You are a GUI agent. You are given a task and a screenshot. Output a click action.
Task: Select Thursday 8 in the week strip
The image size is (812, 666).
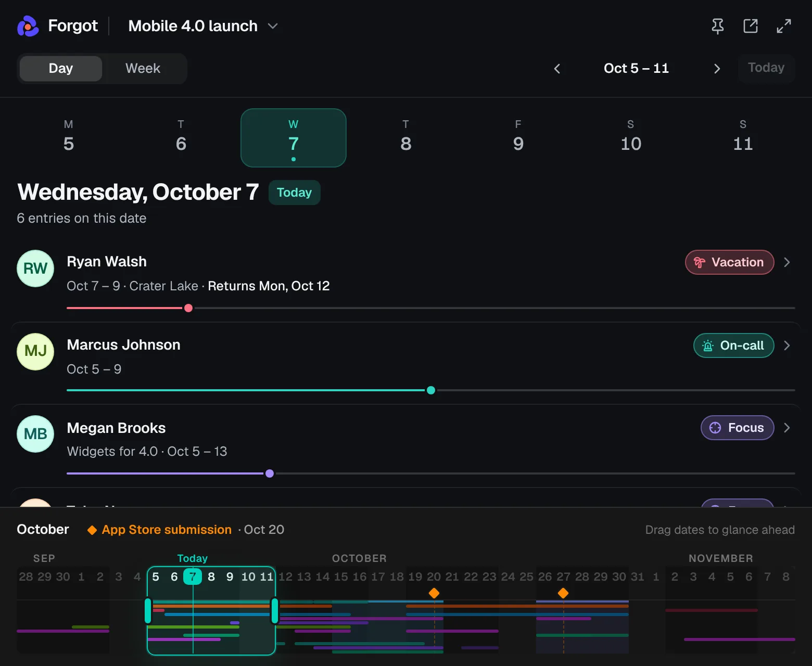pos(406,138)
